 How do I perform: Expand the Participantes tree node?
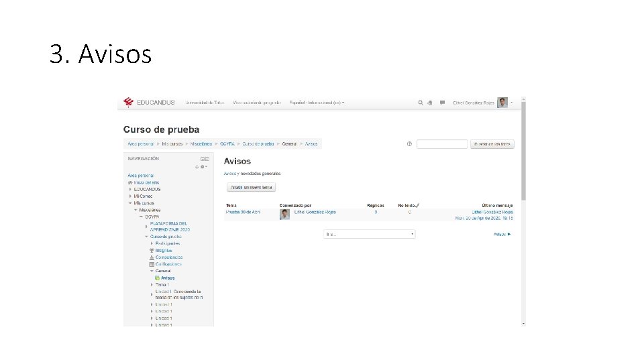tap(152, 243)
